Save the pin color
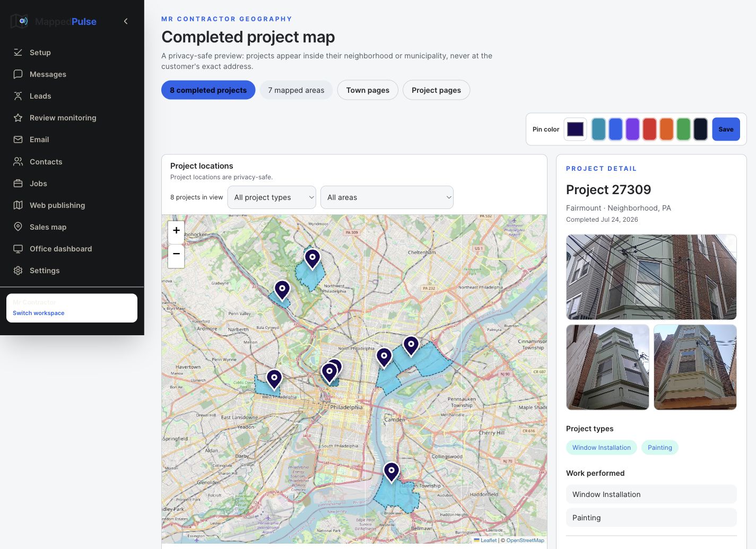The height and width of the screenshot is (549, 756). coord(726,129)
